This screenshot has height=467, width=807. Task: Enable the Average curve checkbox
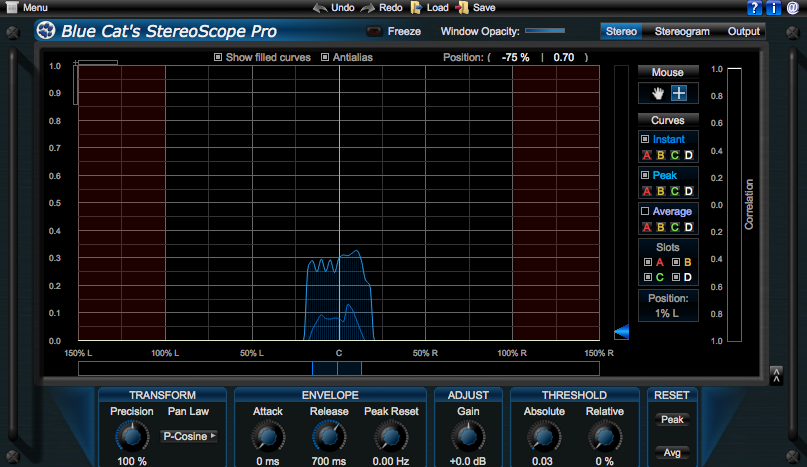pos(645,211)
